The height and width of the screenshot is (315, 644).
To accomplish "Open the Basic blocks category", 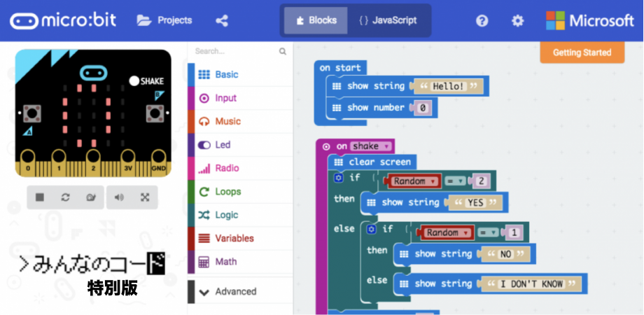I will pos(240,75).
